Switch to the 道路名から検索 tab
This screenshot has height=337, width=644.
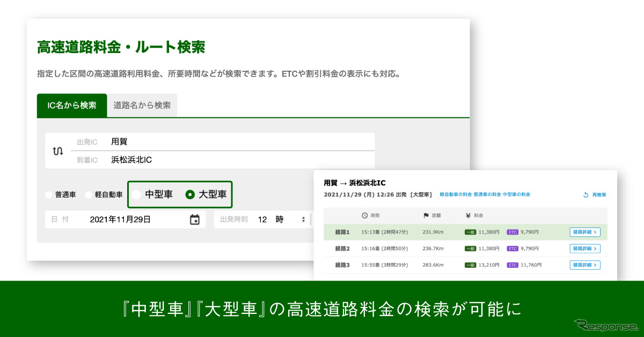point(142,105)
